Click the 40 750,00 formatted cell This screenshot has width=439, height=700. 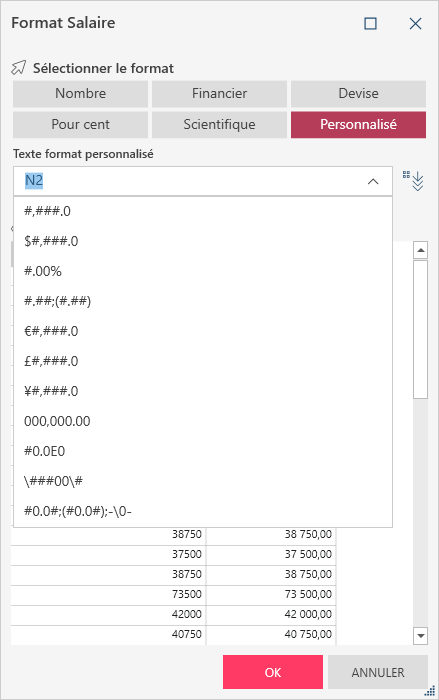pos(271,634)
